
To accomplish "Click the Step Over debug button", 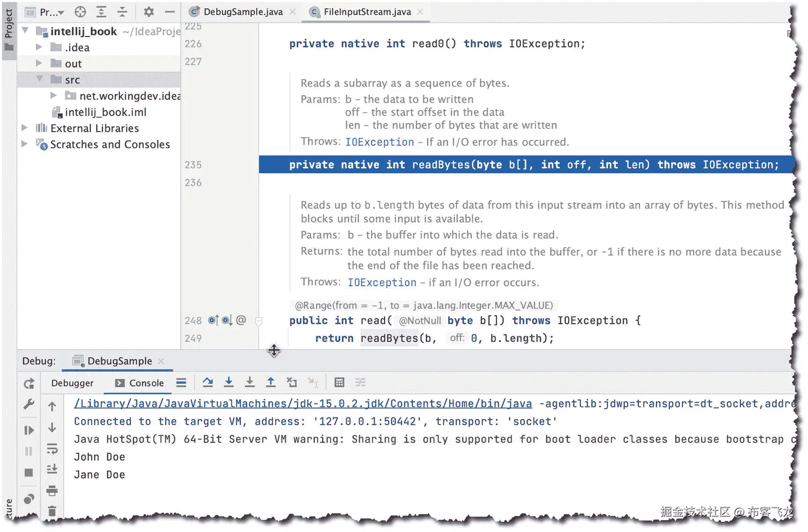I will click(208, 383).
